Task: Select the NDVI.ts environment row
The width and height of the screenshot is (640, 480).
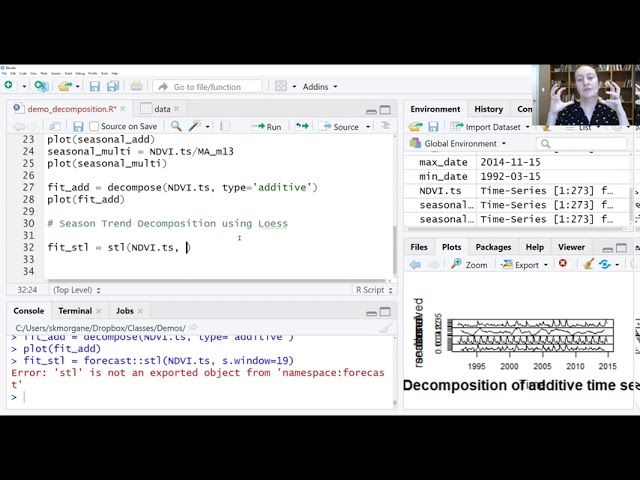Action: coord(518,191)
